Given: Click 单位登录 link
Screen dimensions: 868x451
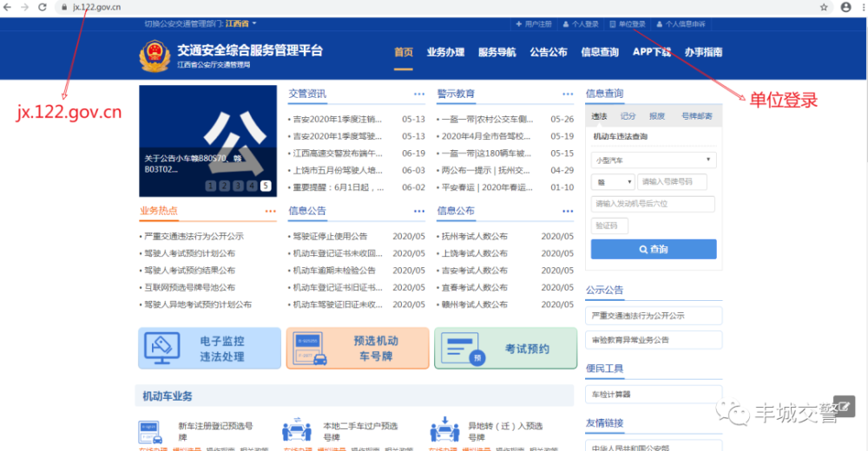Looking at the screenshot, I should 628,24.
